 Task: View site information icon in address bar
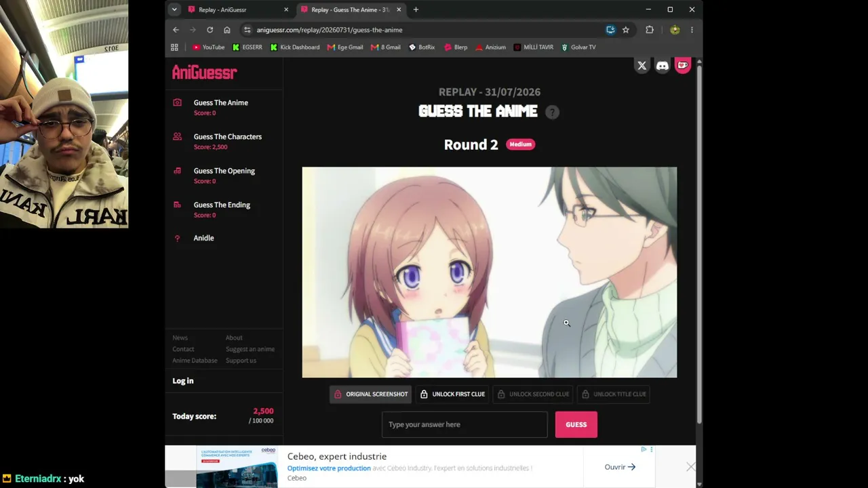(x=248, y=30)
